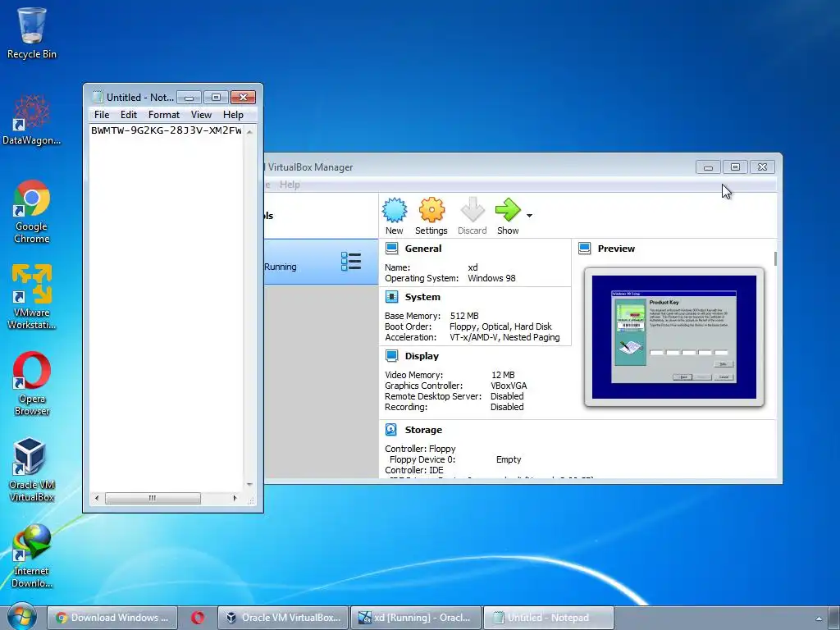The height and width of the screenshot is (630, 840).
Task: Click the Notepad window title bar icon
Action: pyautogui.click(x=97, y=97)
